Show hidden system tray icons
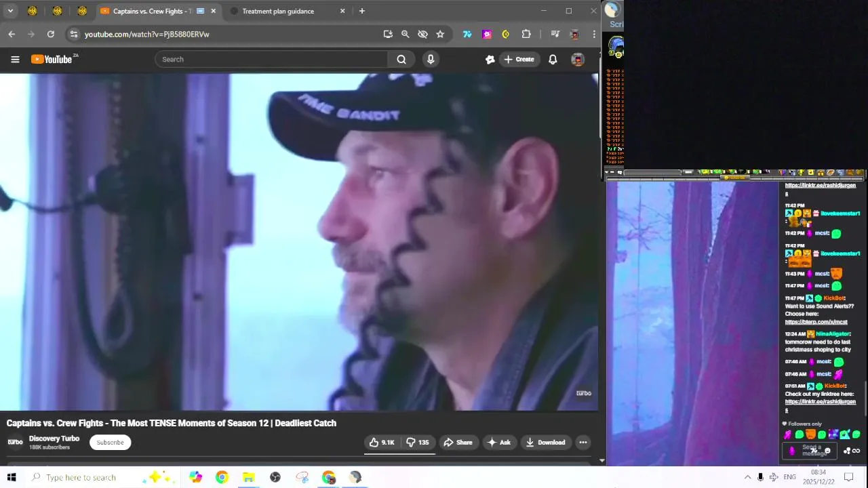The image size is (868, 488). [747, 477]
